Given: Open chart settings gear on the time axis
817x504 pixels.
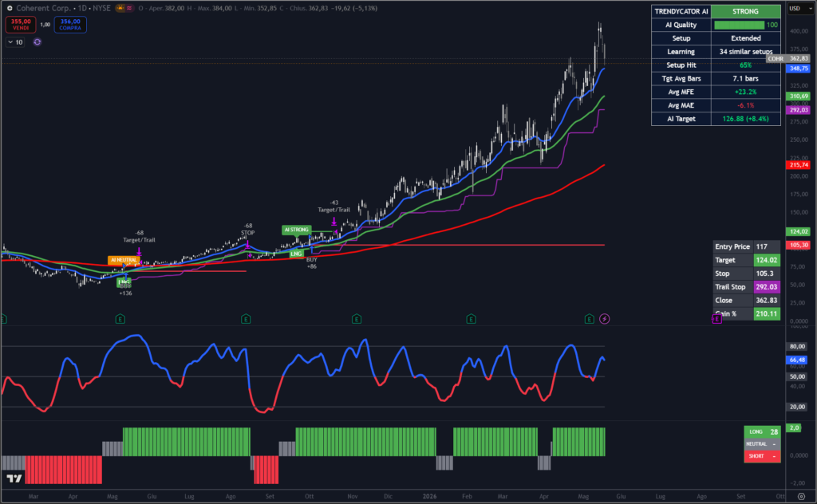Looking at the screenshot, I should 801,496.
